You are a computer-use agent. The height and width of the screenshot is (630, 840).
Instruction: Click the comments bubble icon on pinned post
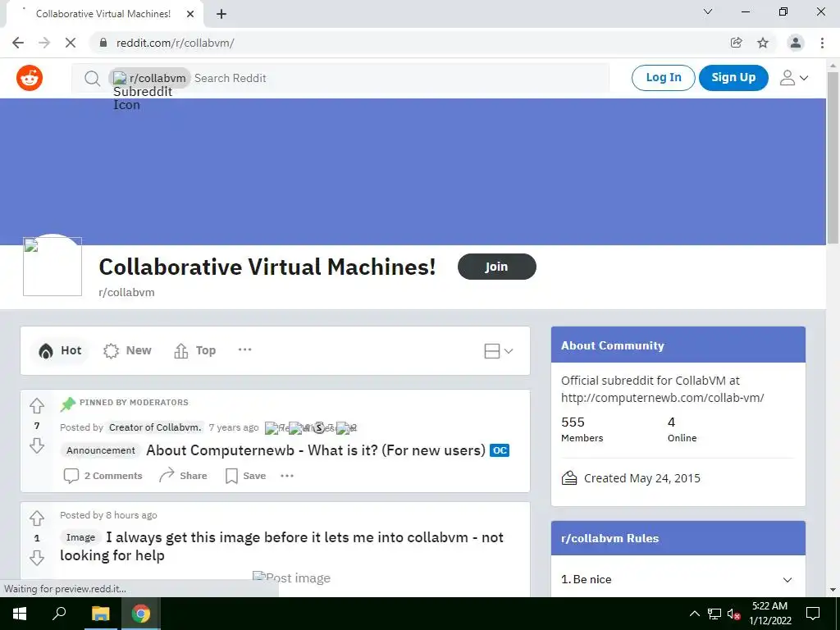tap(71, 476)
